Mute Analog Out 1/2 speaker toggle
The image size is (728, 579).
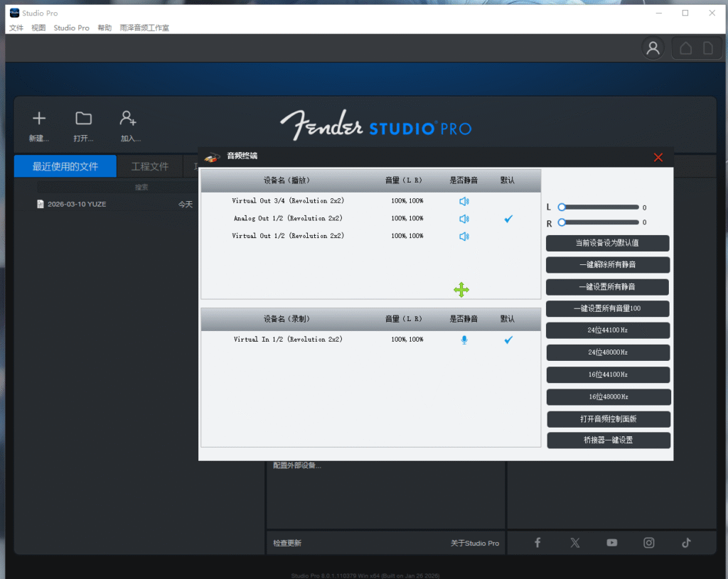(464, 219)
